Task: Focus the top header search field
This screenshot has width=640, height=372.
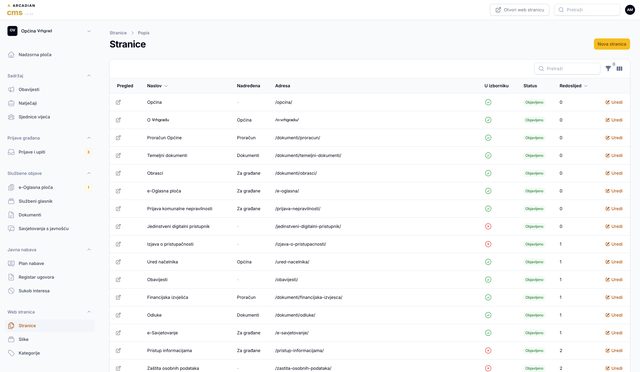Action: click(x=587, y=10)
